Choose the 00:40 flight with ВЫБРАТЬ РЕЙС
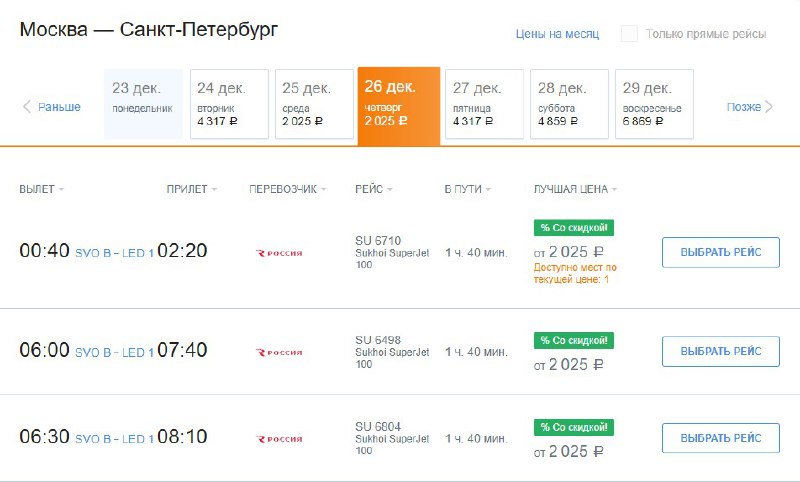800x482 pixels. pos(721,252)
